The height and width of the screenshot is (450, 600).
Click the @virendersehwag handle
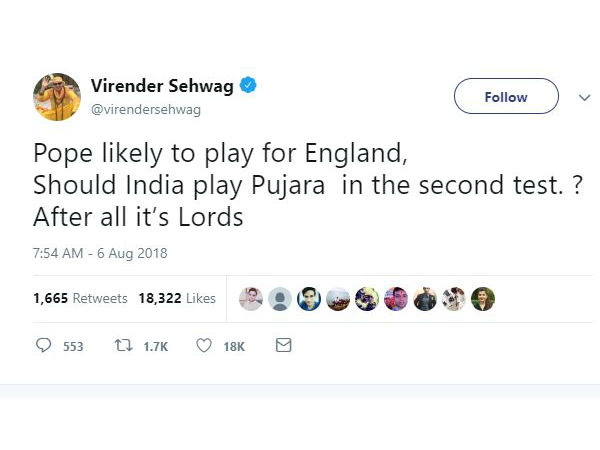[x=146, y=109]
